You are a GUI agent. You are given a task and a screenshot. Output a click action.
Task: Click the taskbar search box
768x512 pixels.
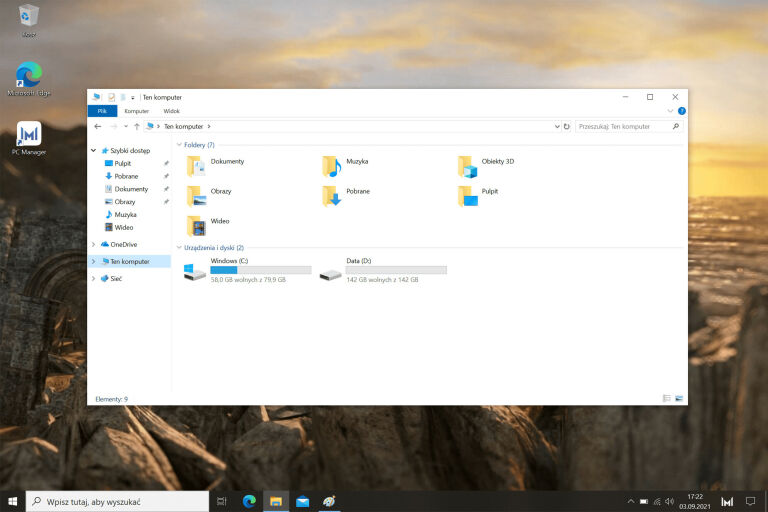118,501
